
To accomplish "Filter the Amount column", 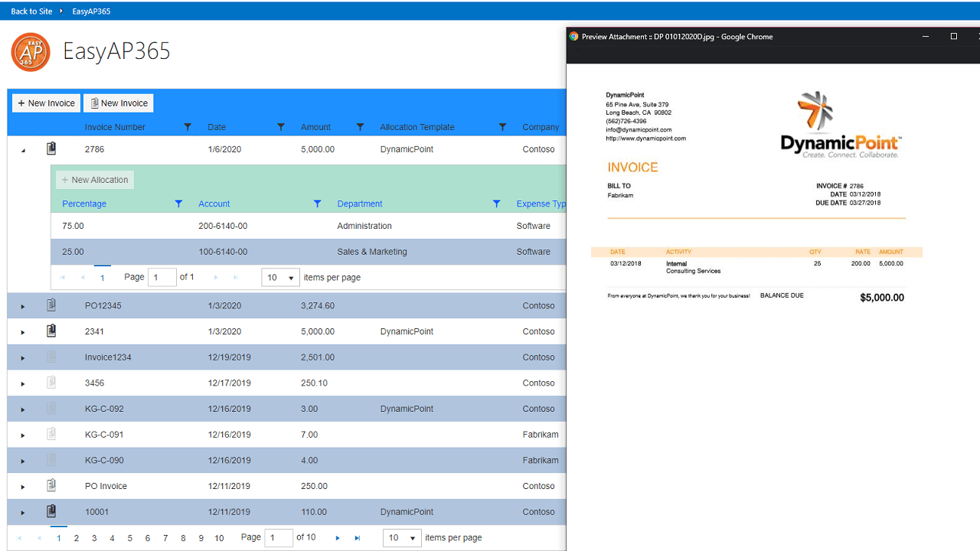I will click(x=360, y=127).
